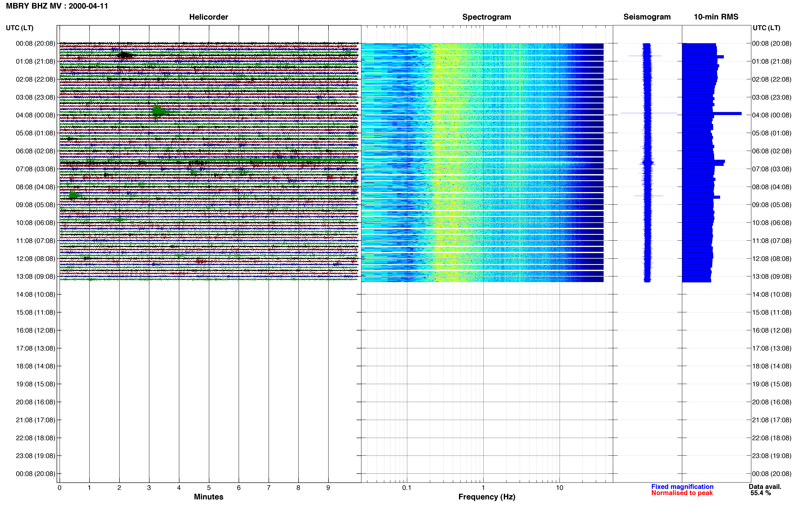Click the 'Normalised to peak' legend text

coord(682,493)
